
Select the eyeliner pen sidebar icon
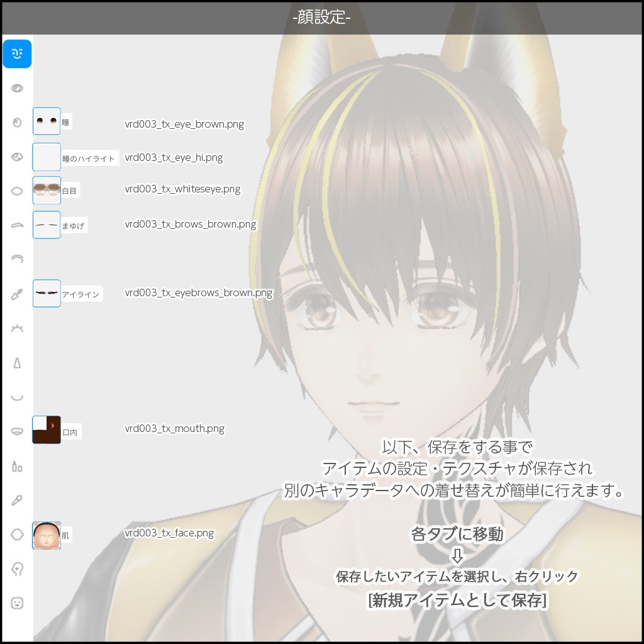point(17,293)
